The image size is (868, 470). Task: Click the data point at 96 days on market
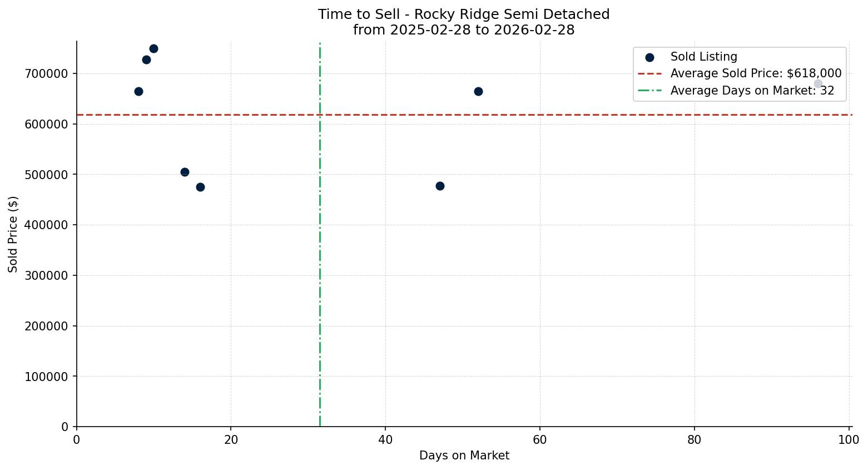(818, 84)
